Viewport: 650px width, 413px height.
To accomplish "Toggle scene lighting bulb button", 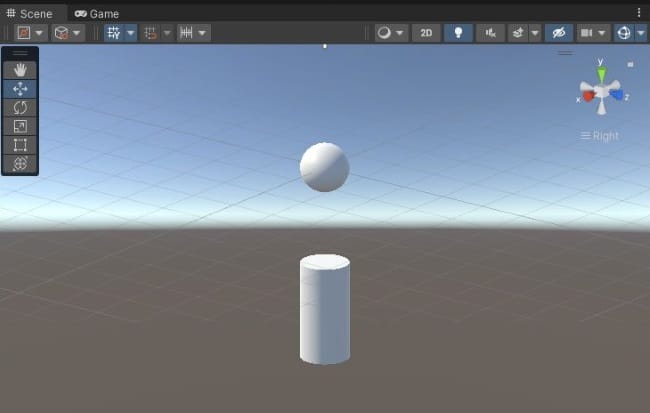I will pyautogui.click(x=458, y=33).
